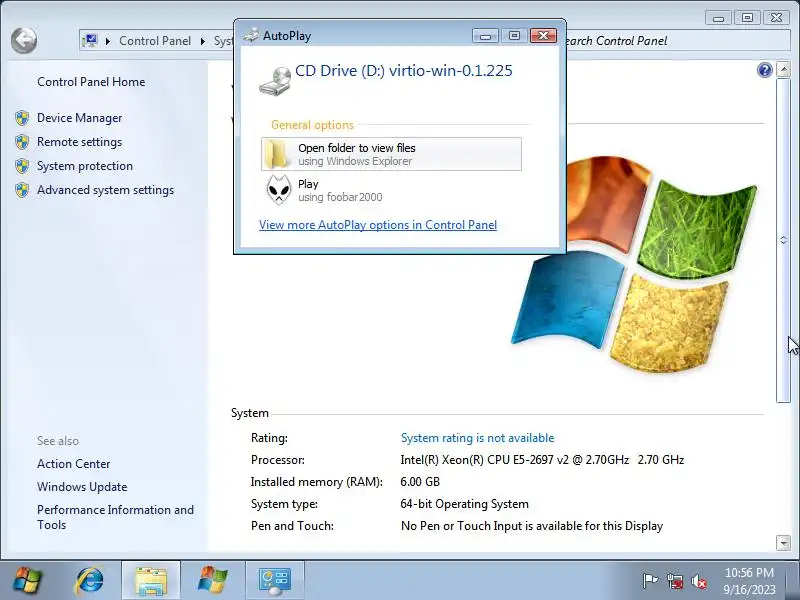Close the AutoPlay dialog
The image size is (800, 600).
pos(543,35)
